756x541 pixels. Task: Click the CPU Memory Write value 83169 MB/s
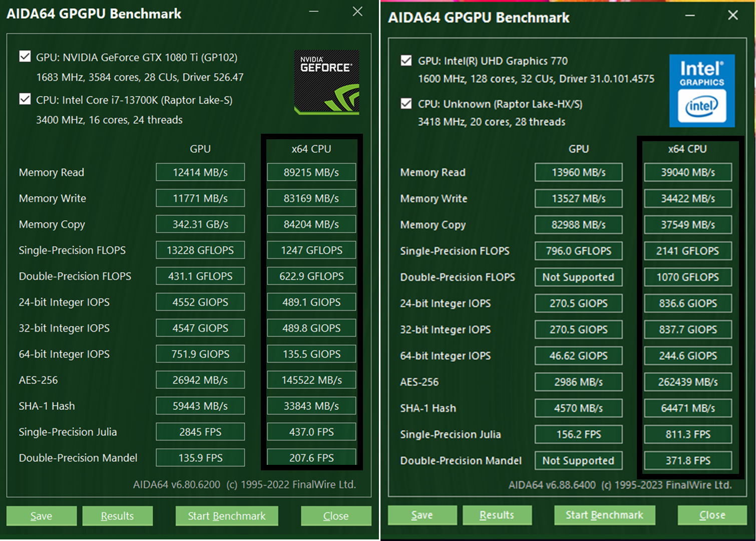311,198
